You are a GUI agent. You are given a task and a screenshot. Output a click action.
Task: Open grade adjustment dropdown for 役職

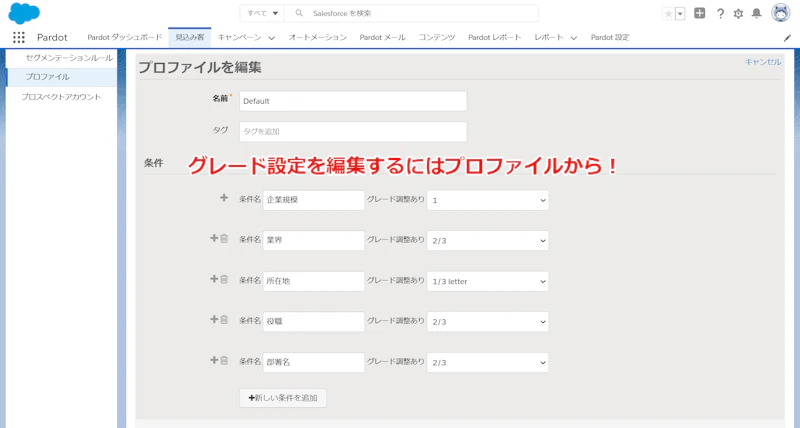tap(488, 322)
